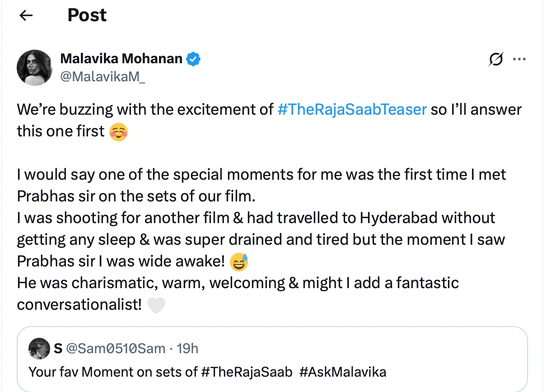Open the #AskMalavika hashtag
This screenshot has height=392, width=552.
[342, 372]
